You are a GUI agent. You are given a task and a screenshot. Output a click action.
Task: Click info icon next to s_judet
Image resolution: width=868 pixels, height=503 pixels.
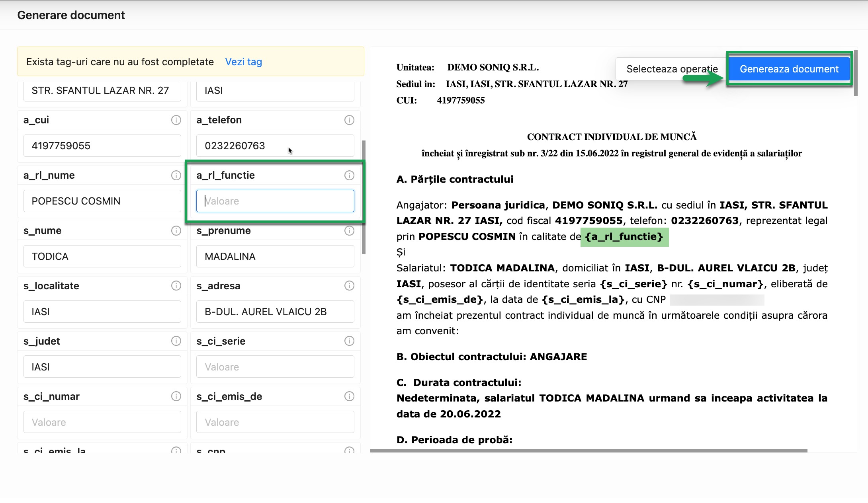(176, 341)
